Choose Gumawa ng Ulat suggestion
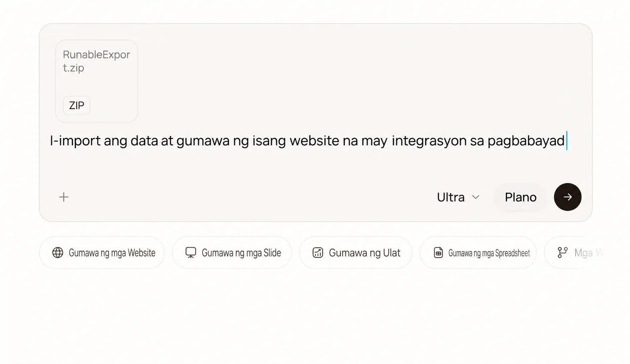The height and width of the screenshot is (364, 630). click(356, 253)
